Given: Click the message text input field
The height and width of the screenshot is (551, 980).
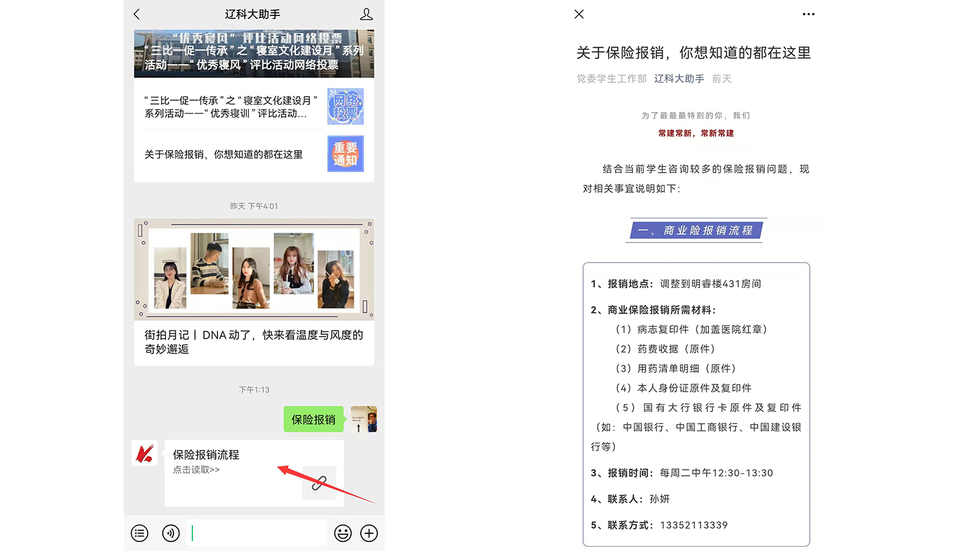Looking at the screenshot, I should (x=257, y=533).
